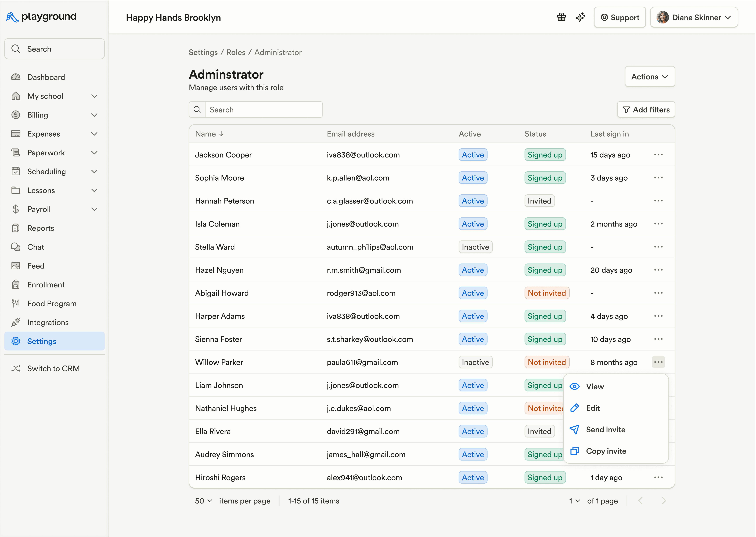The height and width of the screenshot is (537, 756).
Task: Go to Food Program in sidebar
Action: (52, 304)
